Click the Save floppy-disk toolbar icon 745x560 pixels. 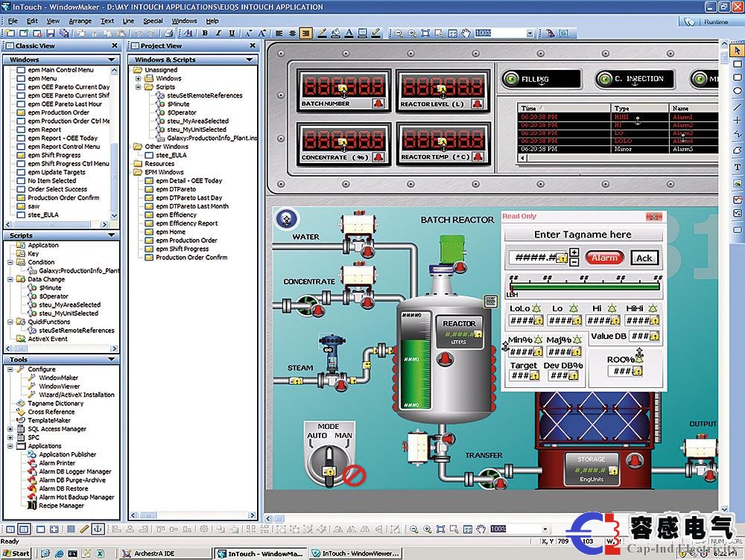(x=51, y=34)
